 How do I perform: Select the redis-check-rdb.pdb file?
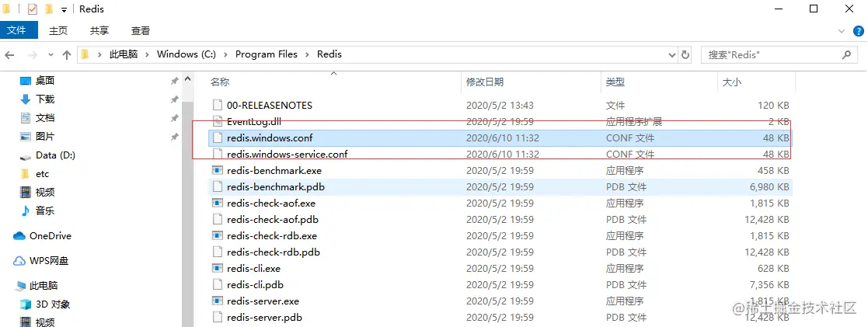click(274, 252)
